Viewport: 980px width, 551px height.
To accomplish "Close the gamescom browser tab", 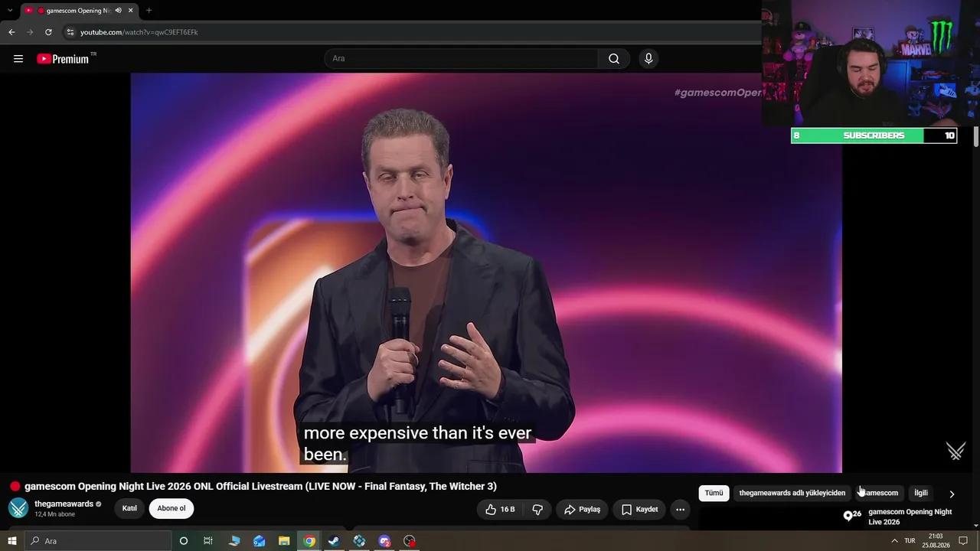I will [131, 11].
